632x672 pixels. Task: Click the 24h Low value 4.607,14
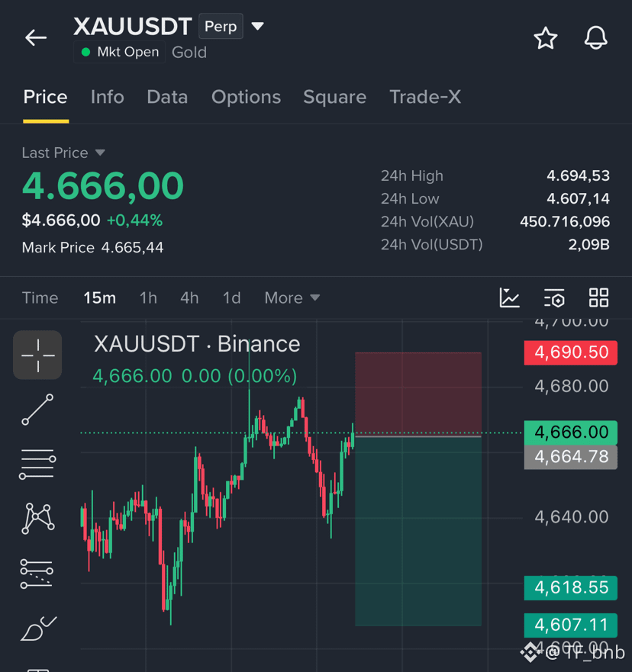click(x=578, y=198)
